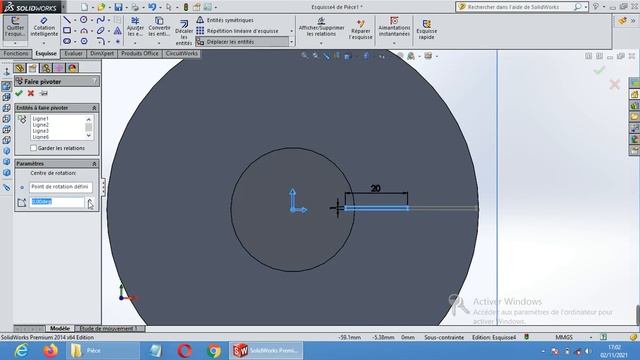Click the pushpin icon in Faire pivoter panel
This screenshot has height=360, width=640.
point(44,93)
